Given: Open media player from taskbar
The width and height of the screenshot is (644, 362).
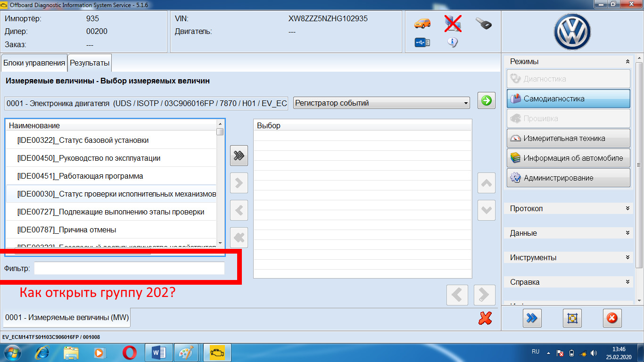Looking at the screenshot, I should point(100,352).
